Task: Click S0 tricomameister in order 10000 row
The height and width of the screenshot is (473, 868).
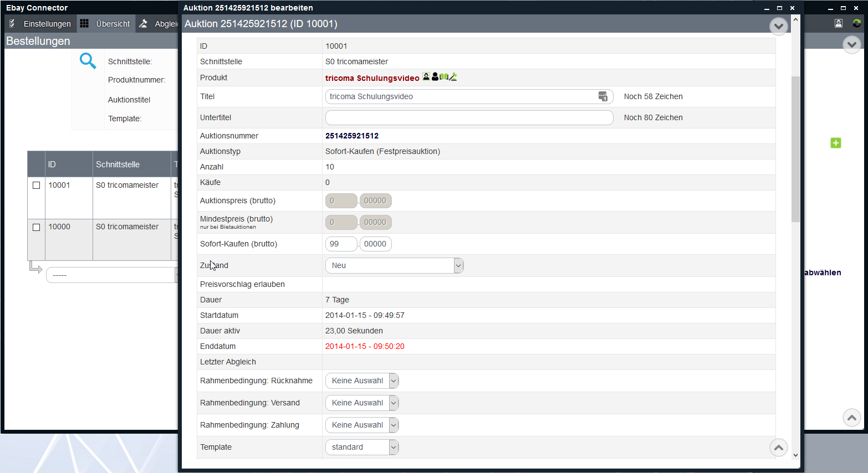Action: tap(127, 227)
